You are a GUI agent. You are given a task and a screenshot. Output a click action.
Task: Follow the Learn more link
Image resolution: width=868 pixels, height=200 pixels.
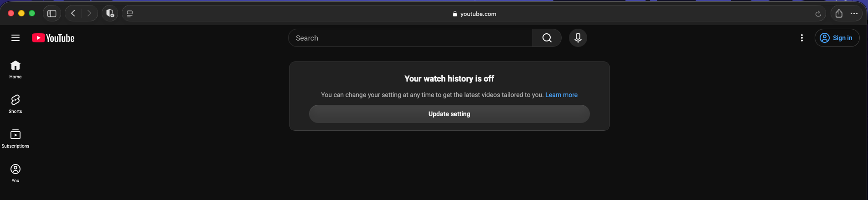click(x=561, y=95)
